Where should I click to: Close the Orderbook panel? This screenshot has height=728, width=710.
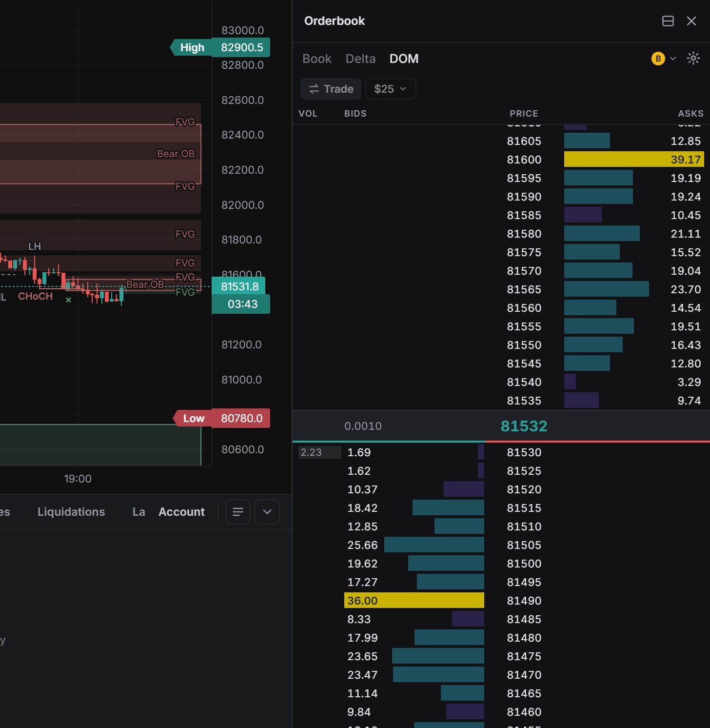tap(691, 21)
